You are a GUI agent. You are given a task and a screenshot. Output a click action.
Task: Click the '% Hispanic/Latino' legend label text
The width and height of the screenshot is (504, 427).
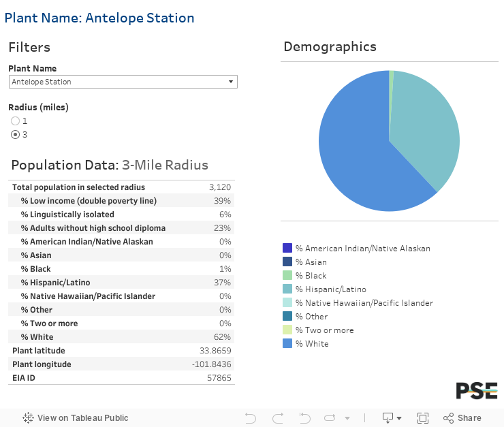pos(331,289)
